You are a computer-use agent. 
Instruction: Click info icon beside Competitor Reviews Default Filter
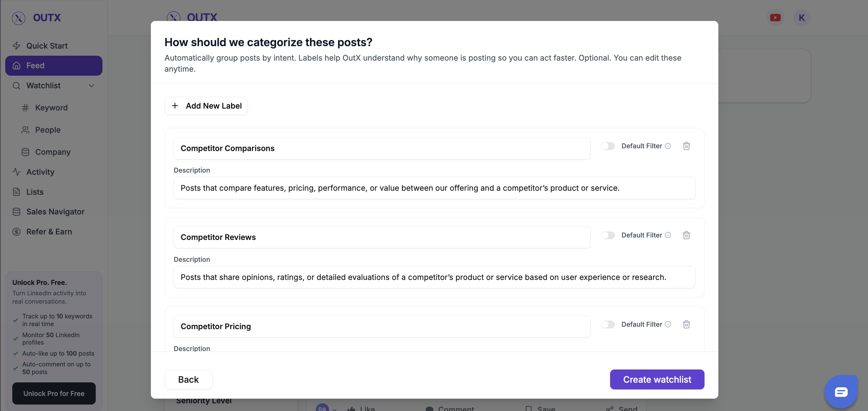(x=668, y=235)
